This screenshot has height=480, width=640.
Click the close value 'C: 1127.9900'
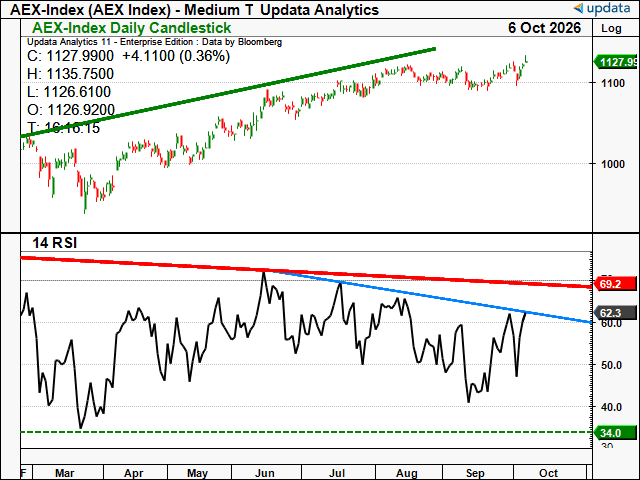tap(71, 56)
